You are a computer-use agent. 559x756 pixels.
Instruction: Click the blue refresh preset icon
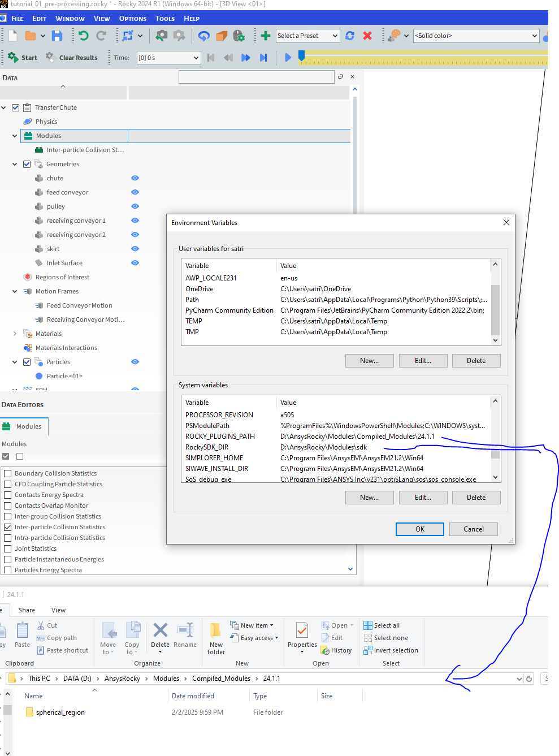click(350, 36)
